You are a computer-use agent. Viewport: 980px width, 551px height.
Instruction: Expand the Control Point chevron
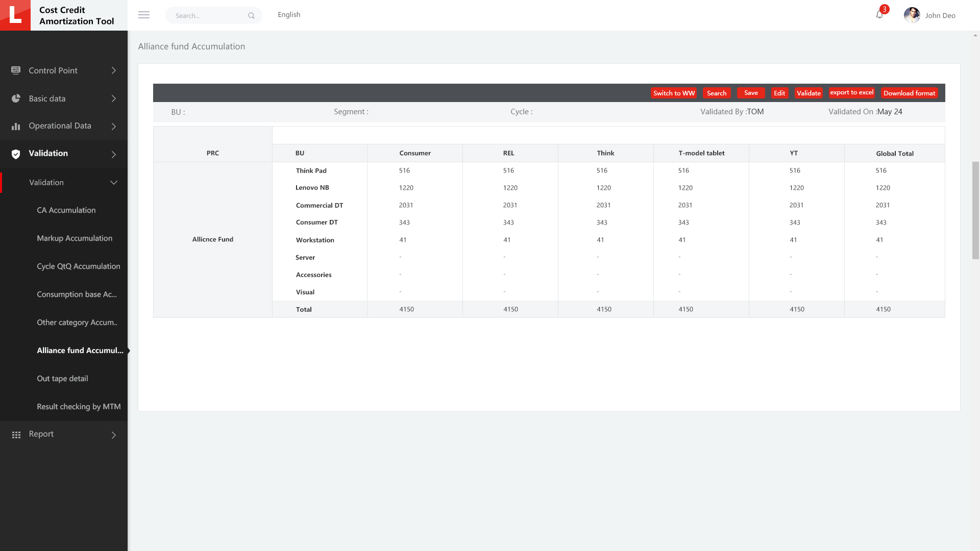point(114,70)
